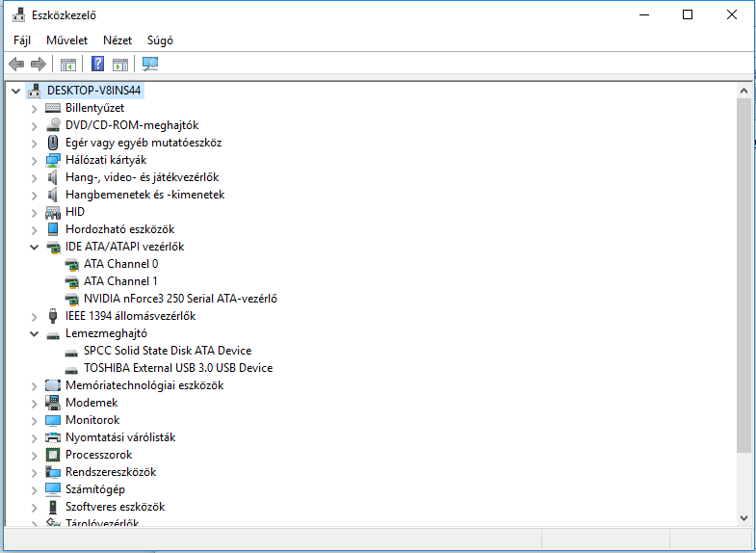Click the show/hide action pane icon
Viewport: 756px width, 553px height.
click(120, 65)
